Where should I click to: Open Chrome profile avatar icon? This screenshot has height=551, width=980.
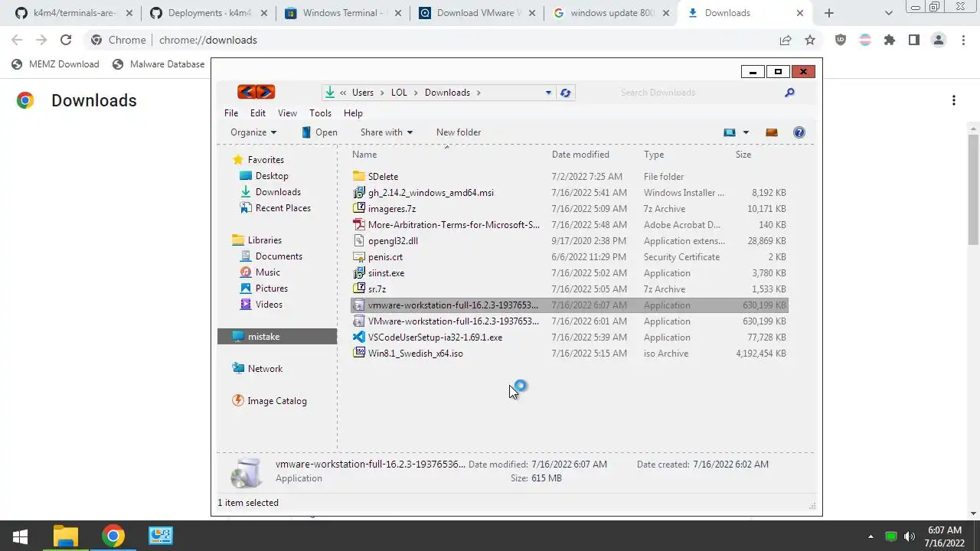938,40
